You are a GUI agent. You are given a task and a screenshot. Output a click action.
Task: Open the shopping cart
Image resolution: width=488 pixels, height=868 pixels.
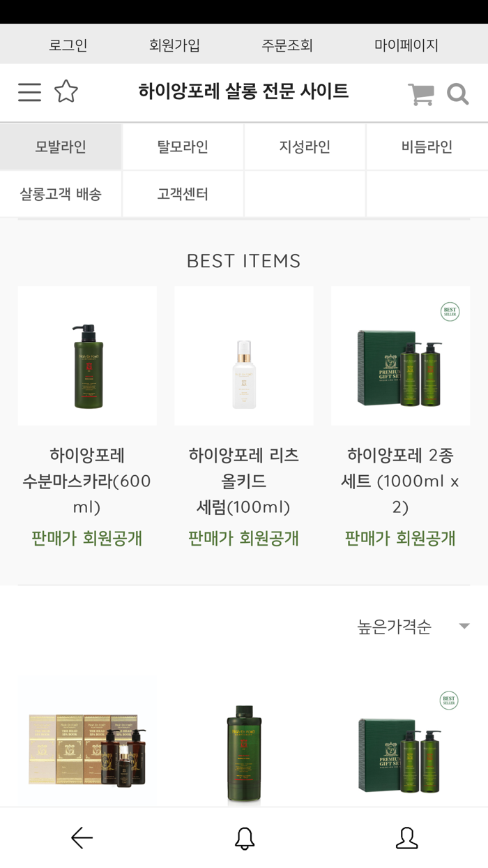(x=426, y=93)
